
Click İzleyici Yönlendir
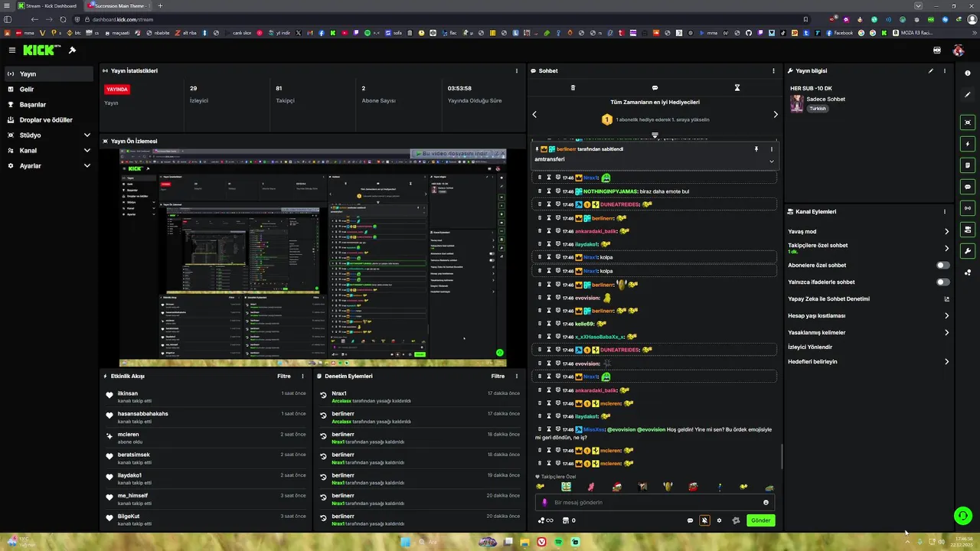pyautogui.click(x=810, y=347)
